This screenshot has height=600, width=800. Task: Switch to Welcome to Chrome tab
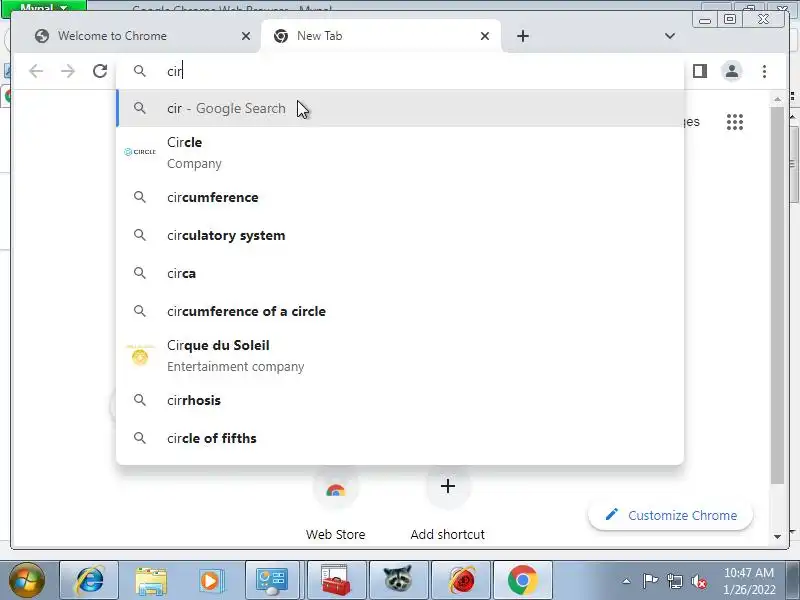(x=136, y=36)
